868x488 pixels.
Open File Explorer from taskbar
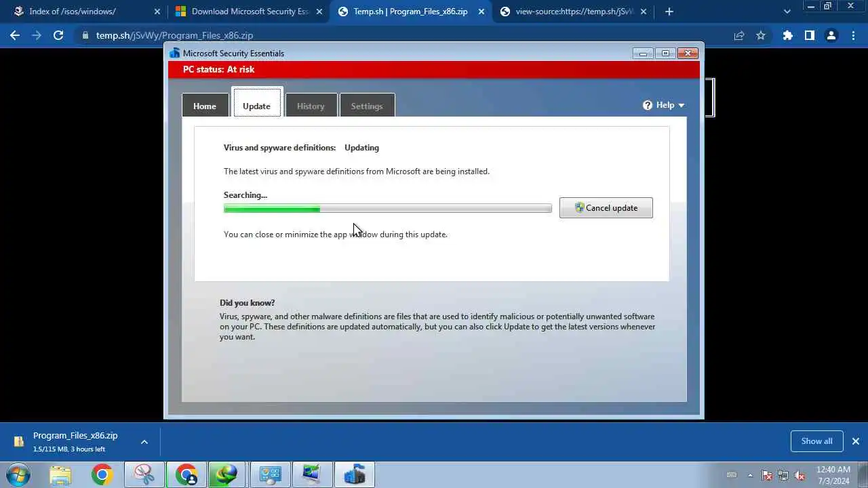(60, 475)
